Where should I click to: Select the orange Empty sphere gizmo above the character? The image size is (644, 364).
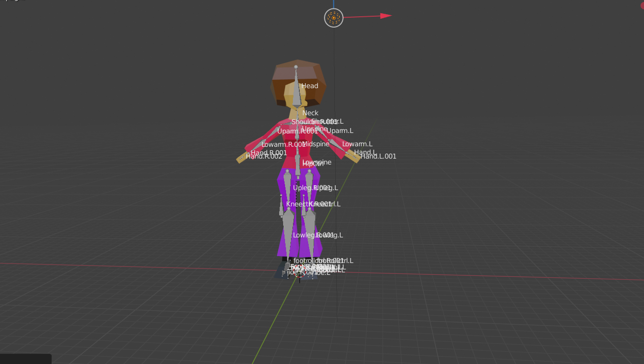point(333,18)
